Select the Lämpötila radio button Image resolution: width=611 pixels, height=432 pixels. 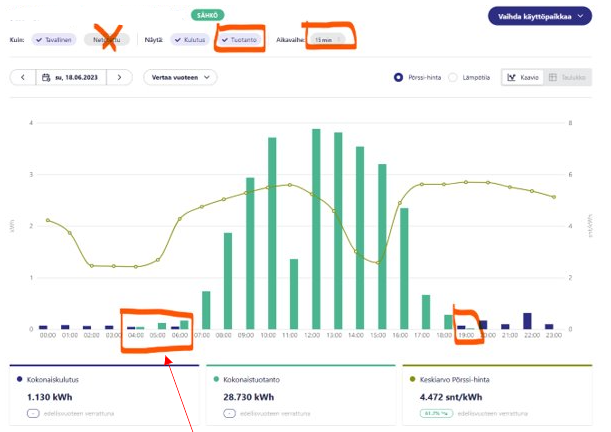(453, 77)
